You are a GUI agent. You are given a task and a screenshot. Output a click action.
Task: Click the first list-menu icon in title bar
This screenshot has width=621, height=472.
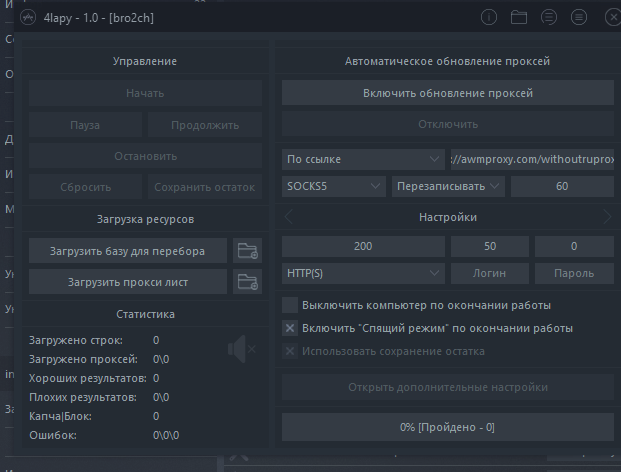(549, 17)
